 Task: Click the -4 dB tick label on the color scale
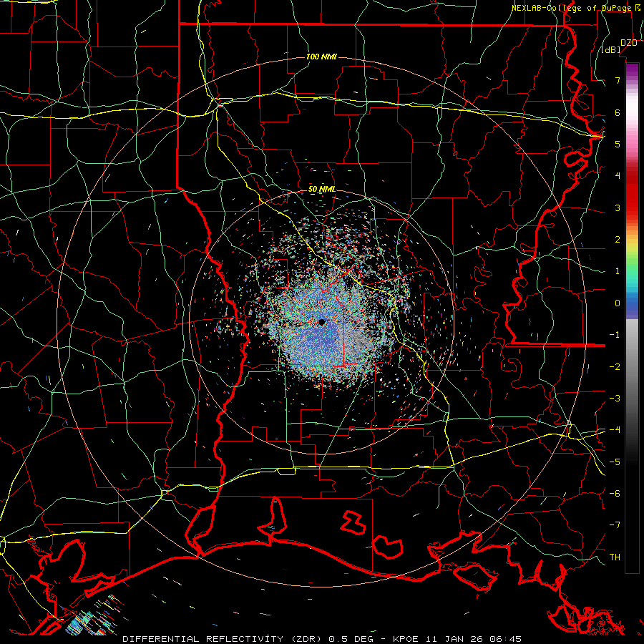615,429
